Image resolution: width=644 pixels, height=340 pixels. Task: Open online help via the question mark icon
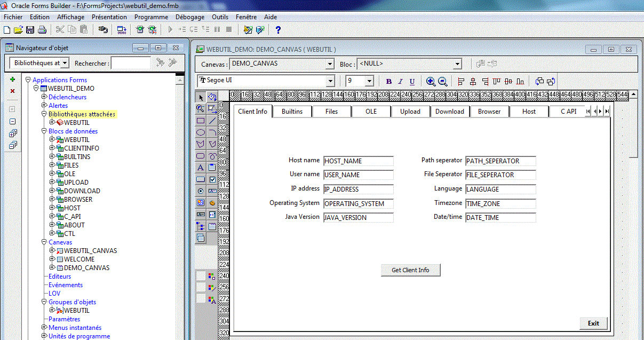[277, 30]
